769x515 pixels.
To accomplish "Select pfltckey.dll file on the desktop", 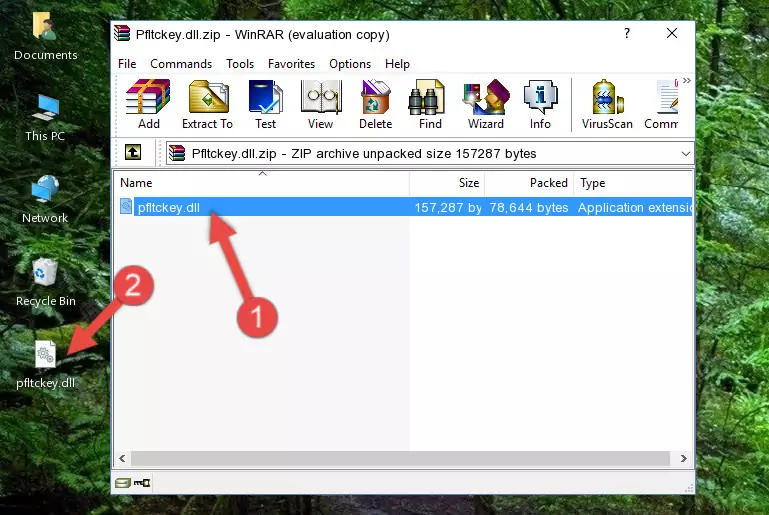I will pos(46,364).
